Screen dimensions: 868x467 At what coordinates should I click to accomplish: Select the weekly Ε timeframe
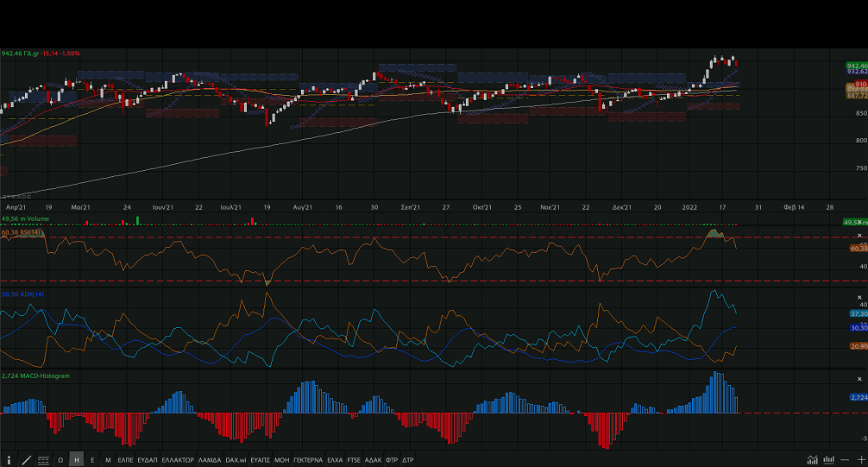[x=92, y=460]
